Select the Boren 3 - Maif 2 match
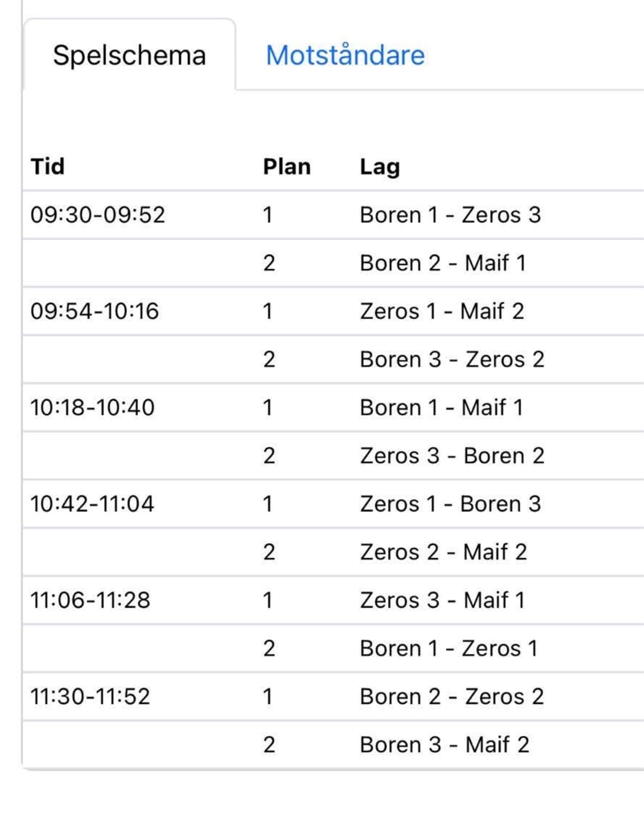The height and width of the screenshot is (818, 644). [445, 745]
